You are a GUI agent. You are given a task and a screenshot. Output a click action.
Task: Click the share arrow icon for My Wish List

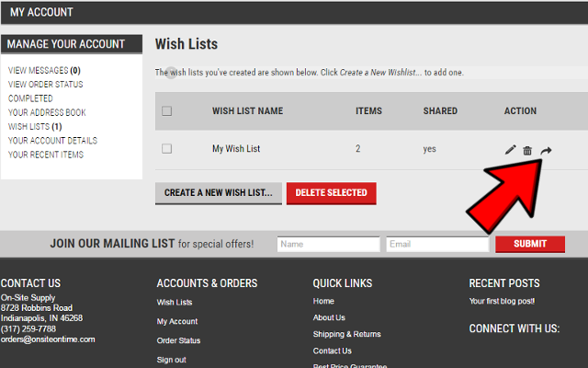pyautogui.click(x=546, y=149)
